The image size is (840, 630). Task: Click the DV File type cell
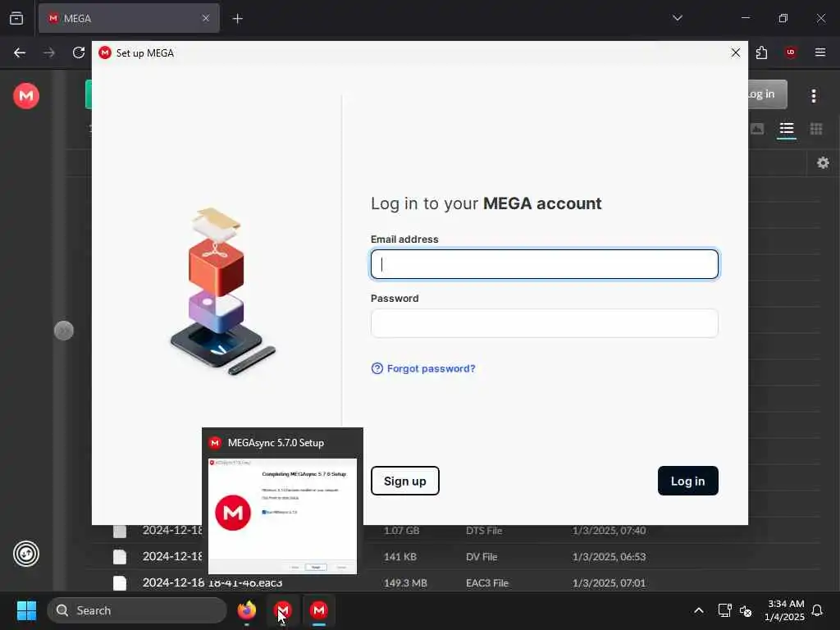[x=482, y=557]
